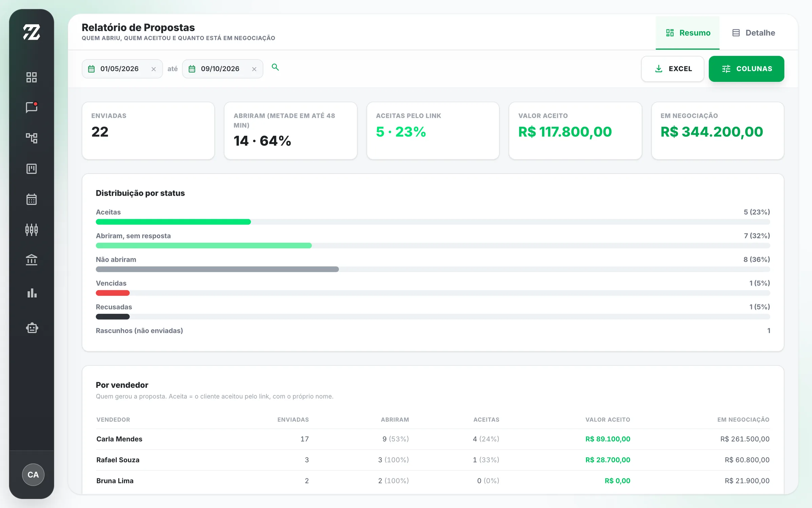Download report with EXCEL button
Viewport: 812px width, 508px height.
click(x=673, y=69)
